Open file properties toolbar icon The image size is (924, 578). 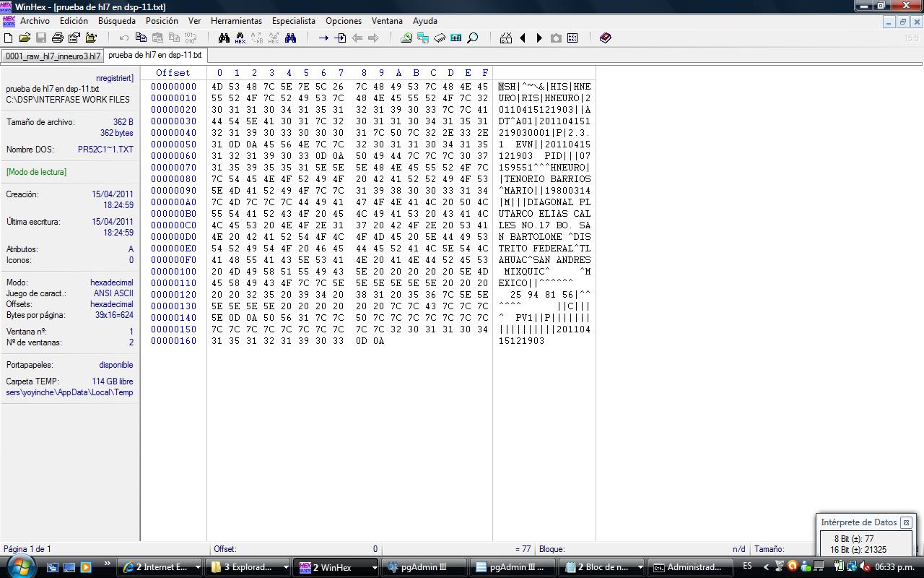[74, 38]
